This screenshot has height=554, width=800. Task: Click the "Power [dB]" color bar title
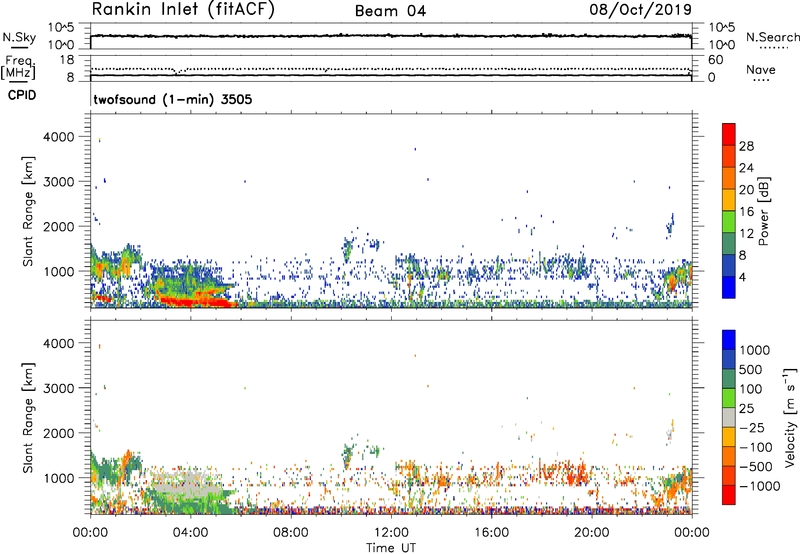tap(763, 211)
